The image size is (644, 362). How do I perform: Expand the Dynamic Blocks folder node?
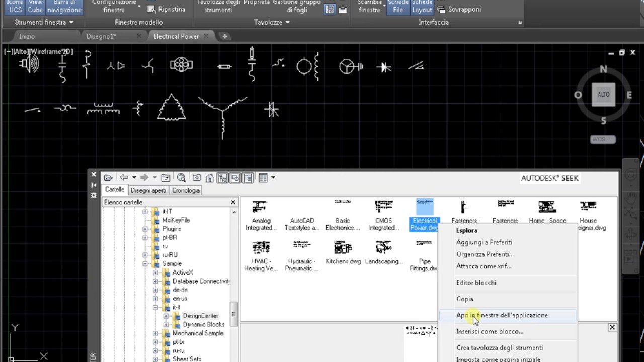(x=166, y=324)
